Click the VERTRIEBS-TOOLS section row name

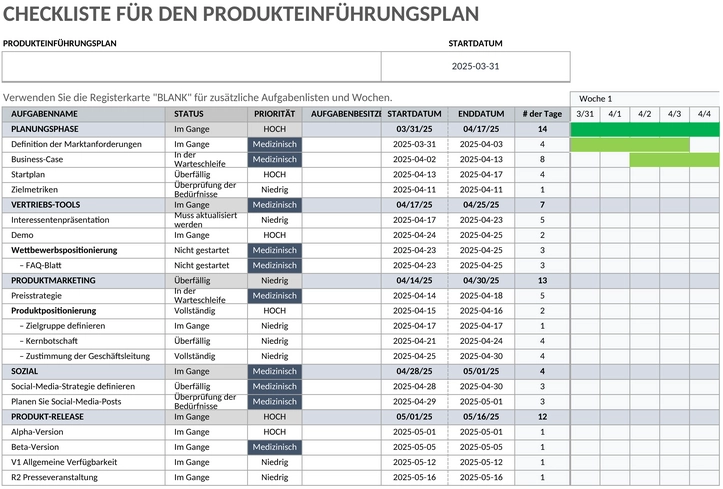(83, 205)
